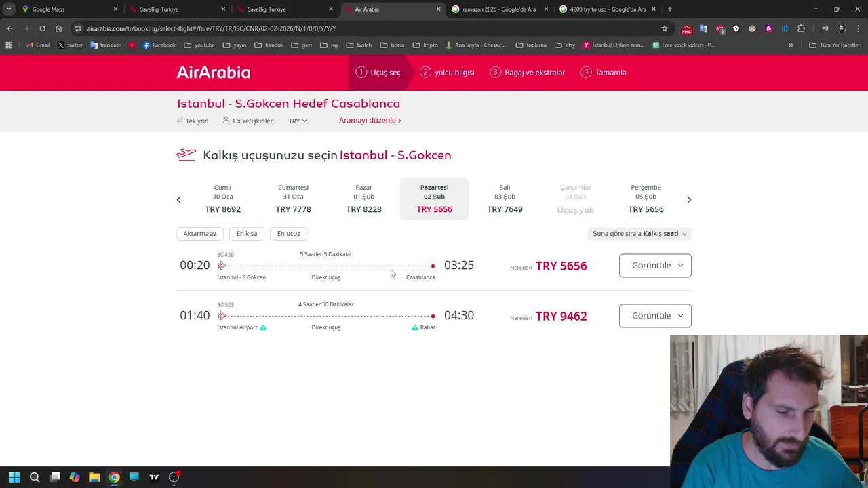Open the twitter bookmark
Image resolution: width=868 pixels, height=488 pixels.
70,45
